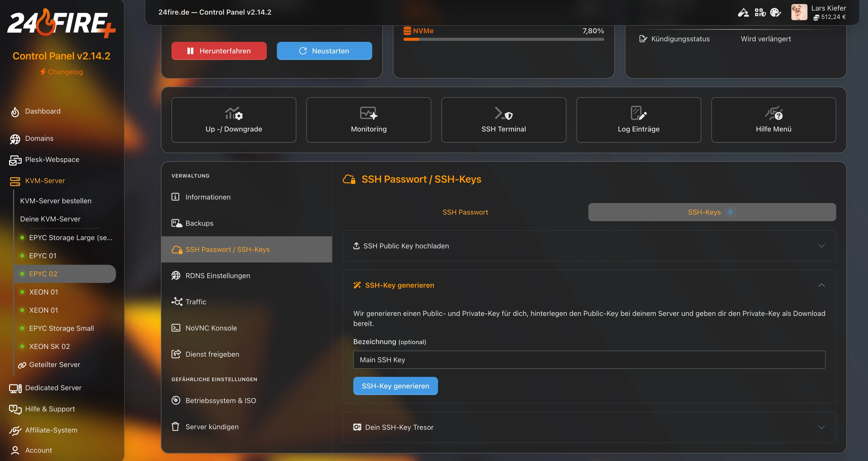The width and height of the screenshot is (868, 461).
Task: Expand Dein SSH-Key Tresor section
Action: click(x=589, y=428)
